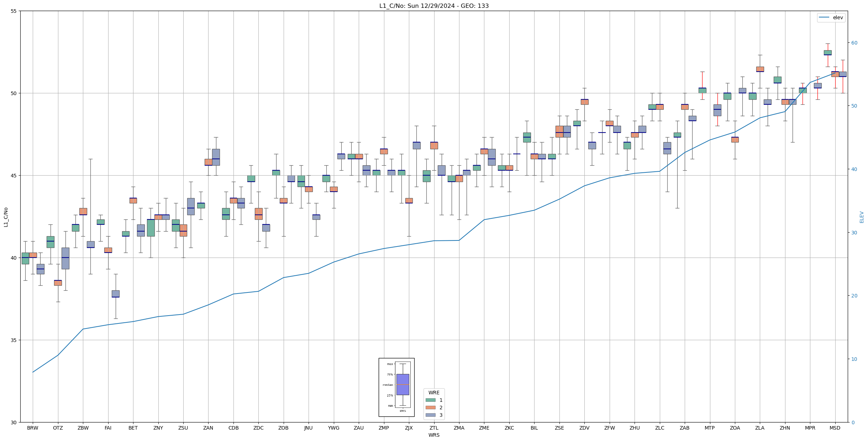The height and width of the screenshot is (441, 868).
Task: Click the WRS x-axis title
Action: (434, 435)
